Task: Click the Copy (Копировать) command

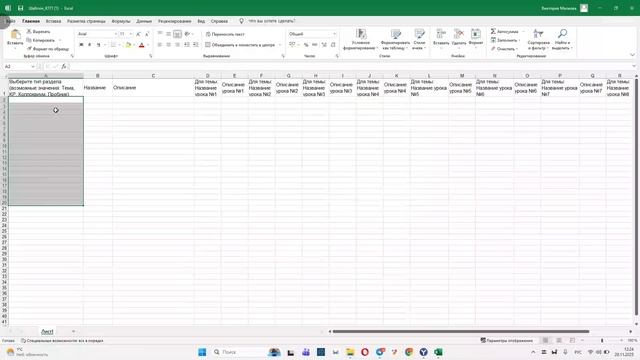Action: click(x=41, y=40)
